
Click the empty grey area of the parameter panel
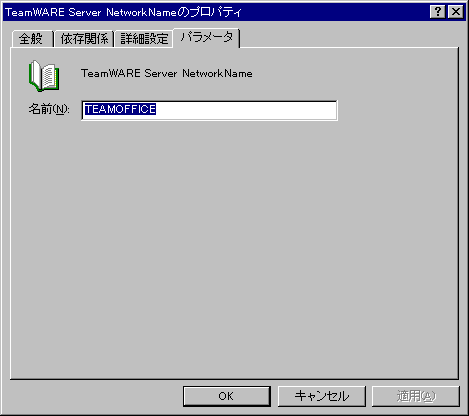pyautogui.click(x=233, y=250)
